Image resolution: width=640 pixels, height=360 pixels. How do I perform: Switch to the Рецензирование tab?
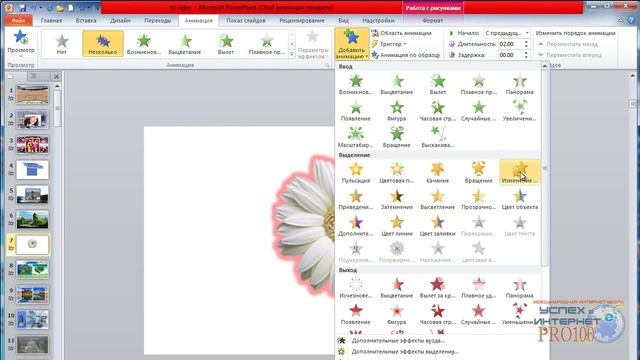pos(302,20)
